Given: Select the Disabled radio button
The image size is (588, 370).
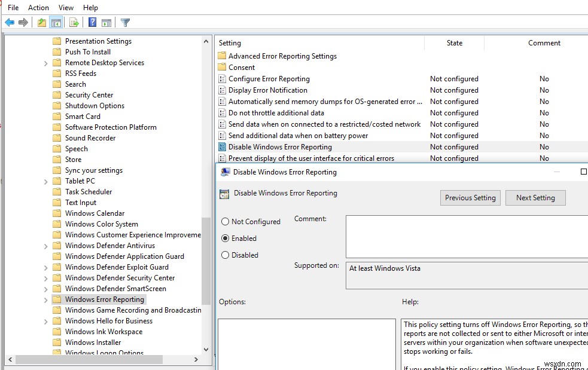Looking at the screenshot, I should coord(225,255).
